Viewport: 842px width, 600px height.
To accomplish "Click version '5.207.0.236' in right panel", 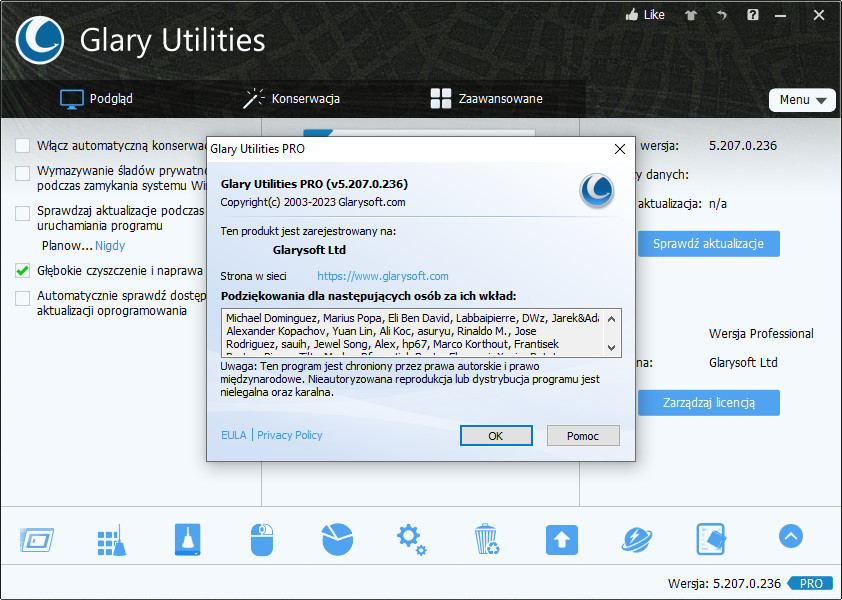I will [743, 146].
